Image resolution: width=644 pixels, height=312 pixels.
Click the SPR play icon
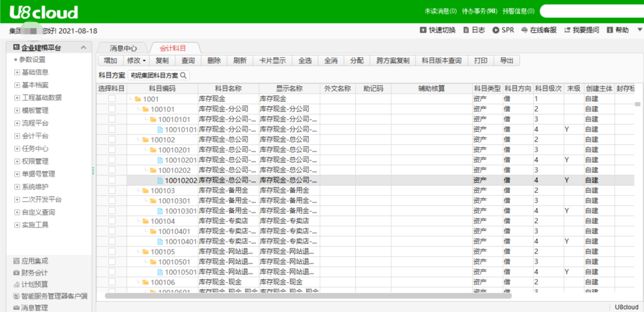click(496, 30)
